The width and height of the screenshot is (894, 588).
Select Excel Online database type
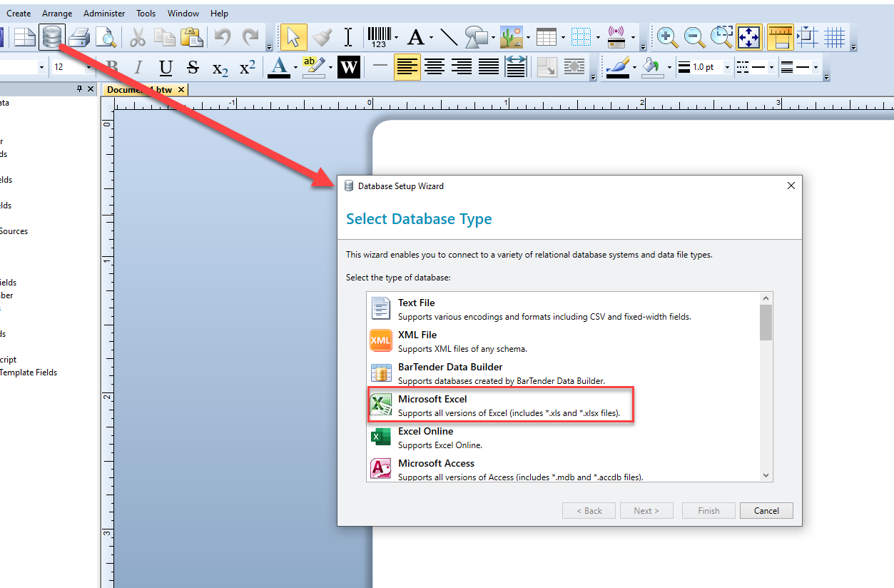[x=563, y=437]
